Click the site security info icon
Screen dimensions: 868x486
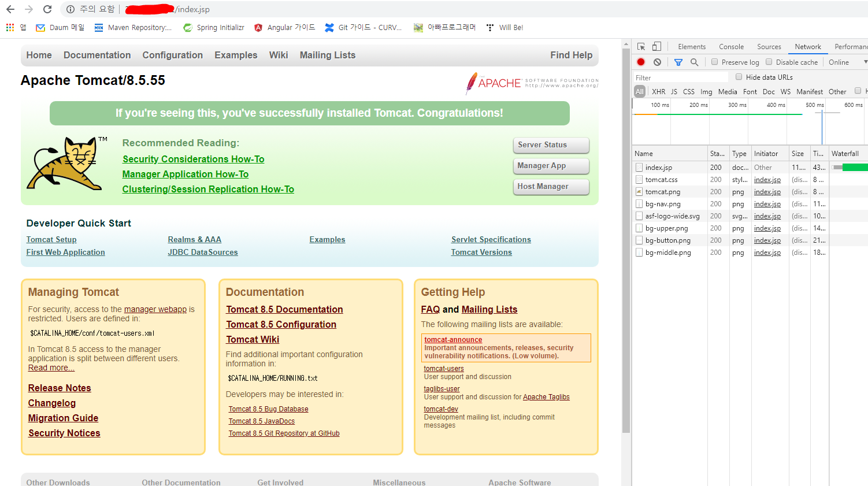(x=71, y=9)
